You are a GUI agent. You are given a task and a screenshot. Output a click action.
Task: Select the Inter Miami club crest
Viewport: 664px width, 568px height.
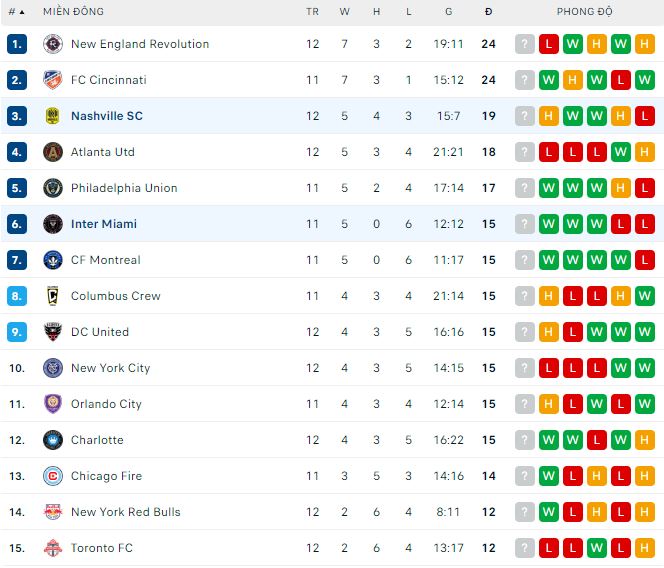click(x=53, y=224)
